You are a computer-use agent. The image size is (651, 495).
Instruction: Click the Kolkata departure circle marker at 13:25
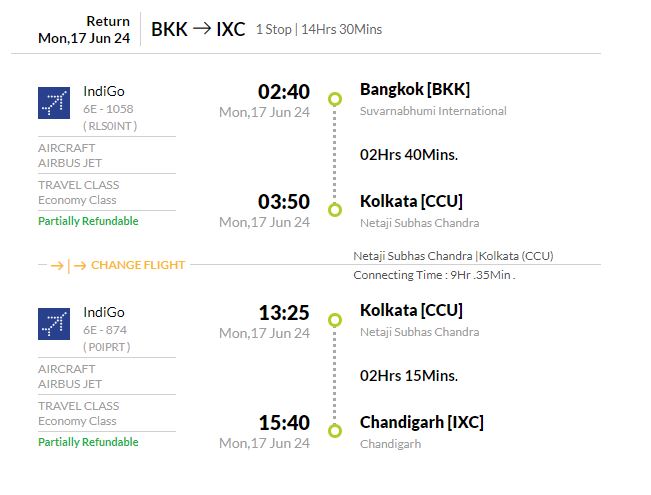pos(335,320)
